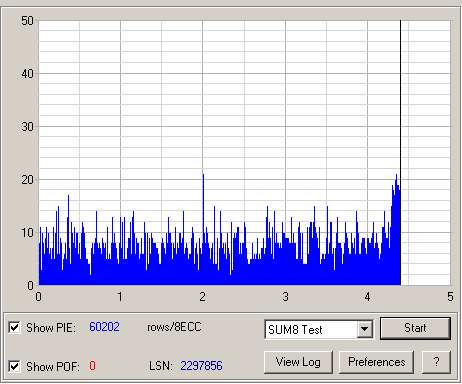Image resolution: width=462 pixels, height=384 pixels.
Task: Click the red POF count value
Action: tap(92, 366)
